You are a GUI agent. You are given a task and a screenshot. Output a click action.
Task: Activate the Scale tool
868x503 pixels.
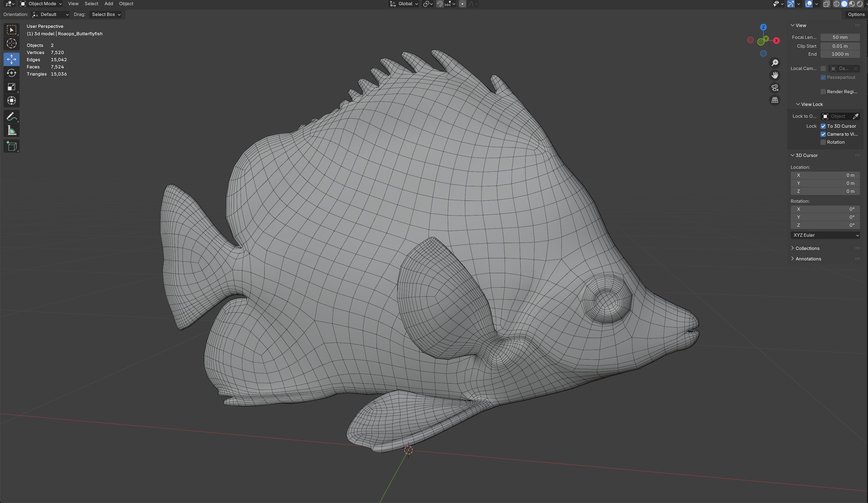(11, 87)
